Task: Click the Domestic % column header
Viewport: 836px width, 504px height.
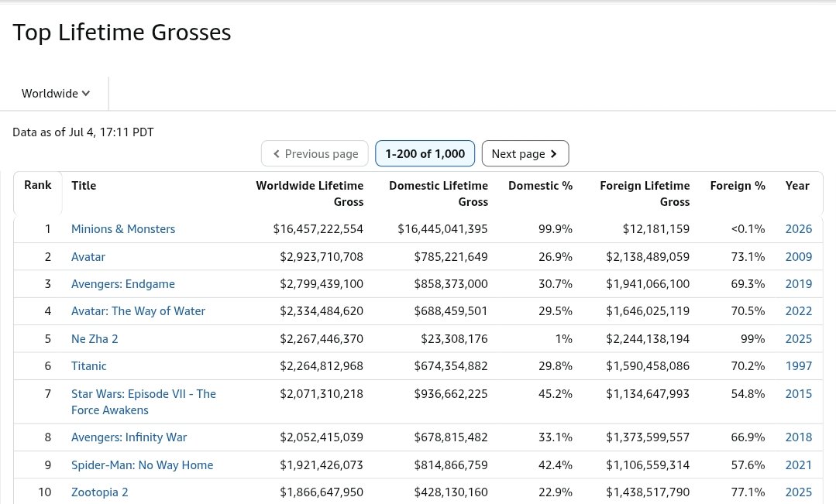Action: pos(540,185)
